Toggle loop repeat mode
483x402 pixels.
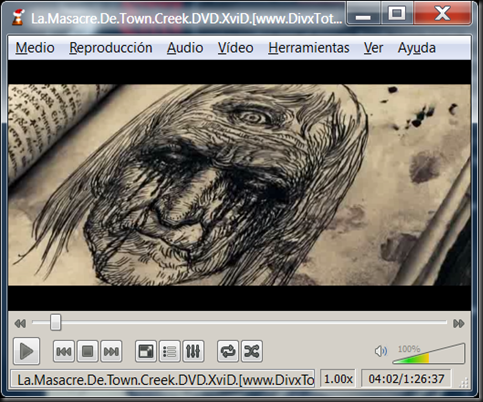point(228,351)
